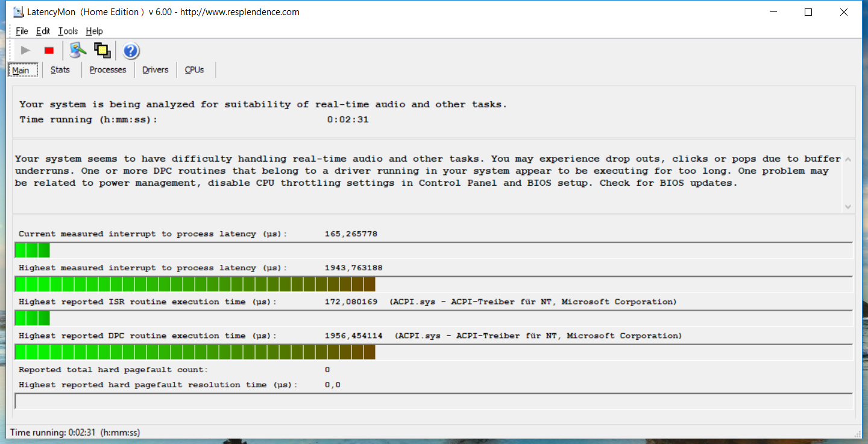
Task: View the CPUs tab
Action: click(x=194, y=70)
